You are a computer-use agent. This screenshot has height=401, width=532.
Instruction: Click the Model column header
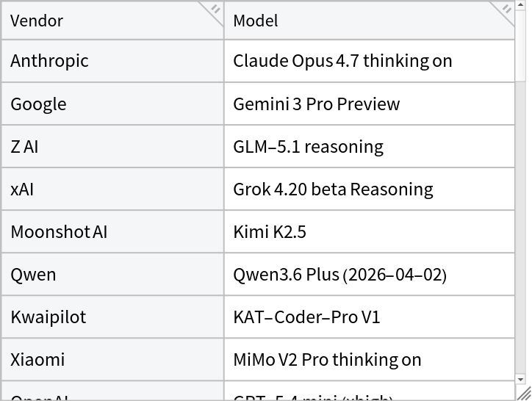[367, 21]
